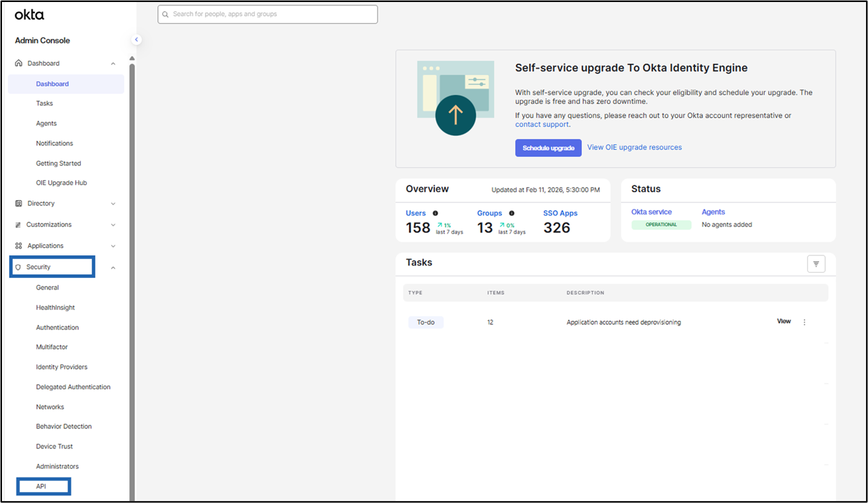Collapse the Security section chevron

pos(113,268)
